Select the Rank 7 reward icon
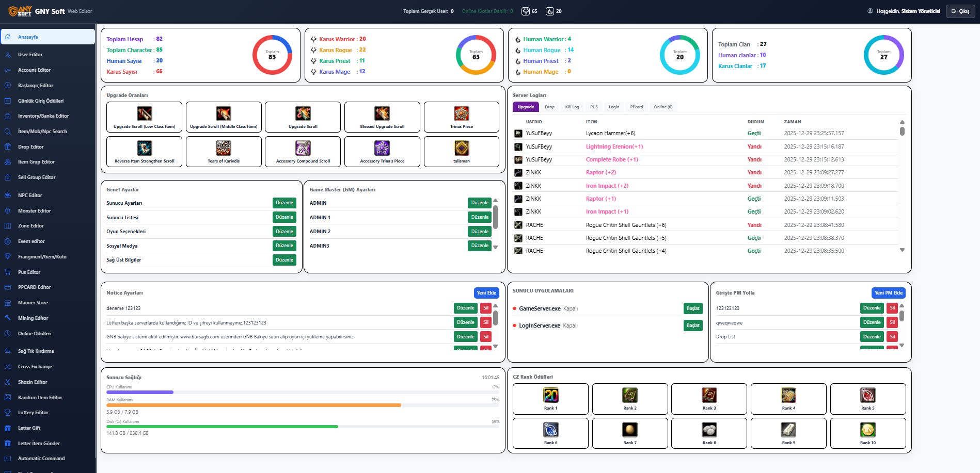This screenshot has width=980, height=473. click(x=630, y=430)
